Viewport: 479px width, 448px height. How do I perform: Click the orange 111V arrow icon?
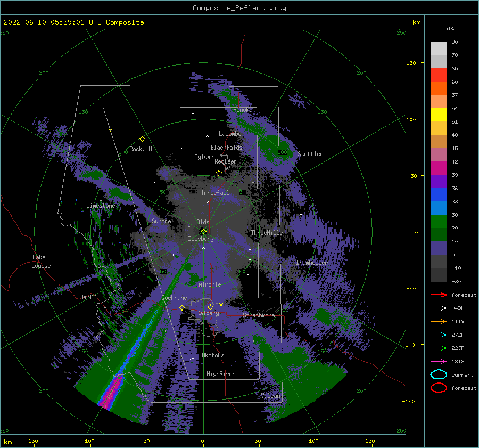[439, 321]
